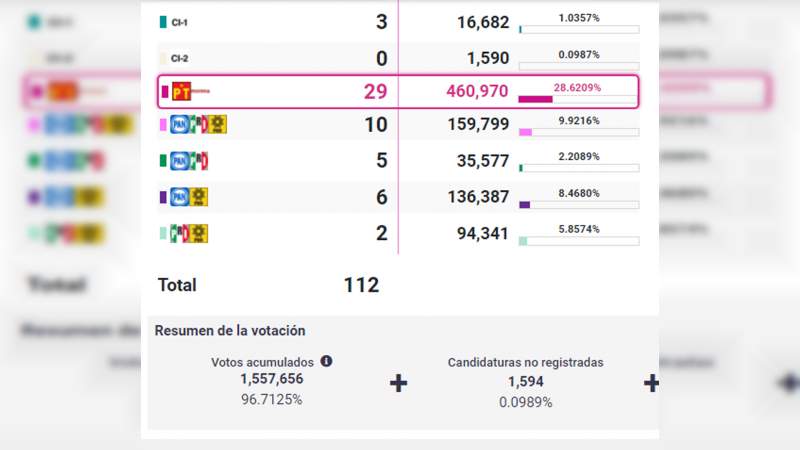Image resolution: width=800 pixels, height=450 pixels.
Task: Click Candidaturas no registradas label
Action: click(x=526, y=362)
